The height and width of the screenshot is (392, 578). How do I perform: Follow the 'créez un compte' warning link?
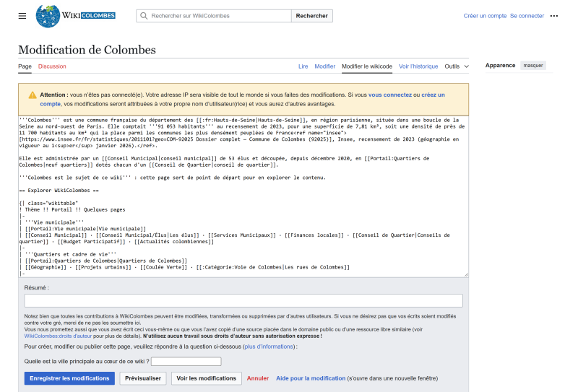[x=433, y=95]
